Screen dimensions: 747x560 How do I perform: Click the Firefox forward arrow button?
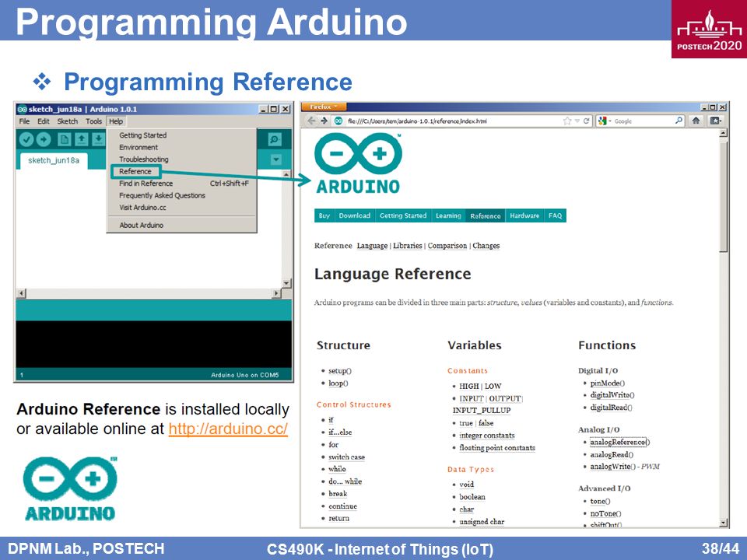pyautogui.click(x=324, y=121)
